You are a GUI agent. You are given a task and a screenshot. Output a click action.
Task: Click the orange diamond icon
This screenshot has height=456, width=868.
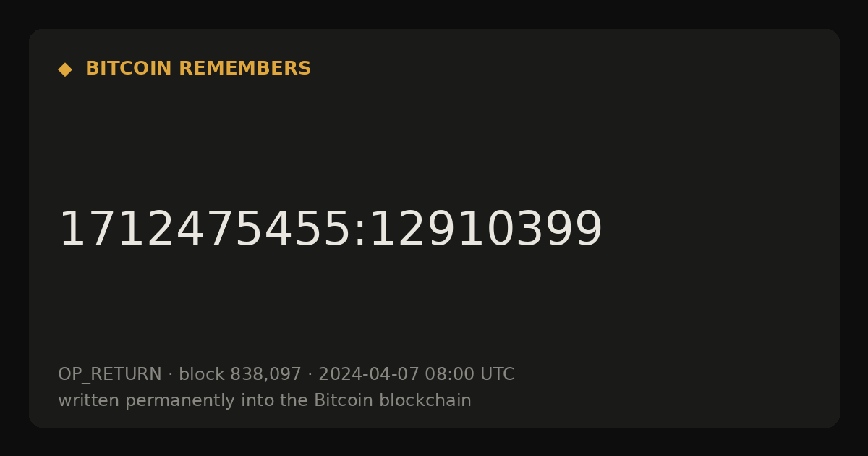pyautogui.click(x=65, y=69)
